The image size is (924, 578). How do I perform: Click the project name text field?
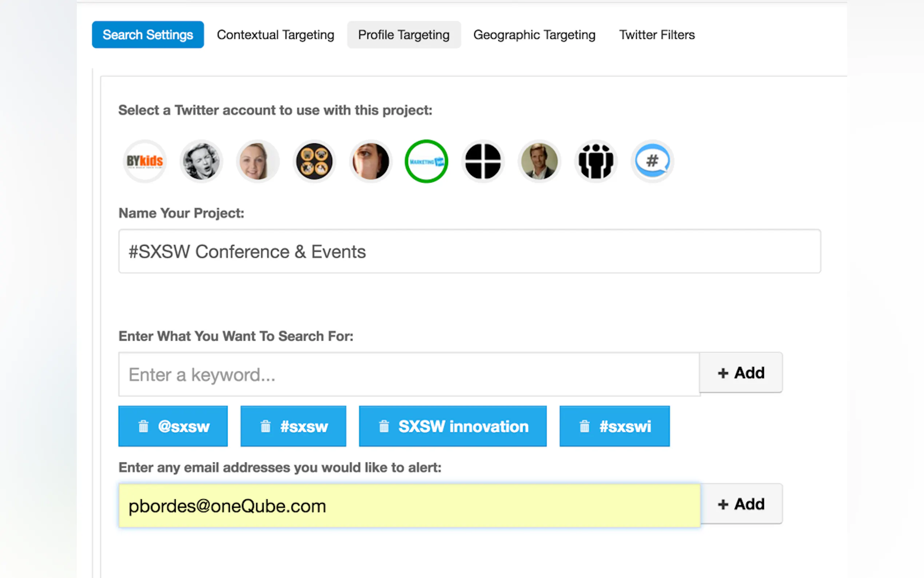(x=469, y=252)
